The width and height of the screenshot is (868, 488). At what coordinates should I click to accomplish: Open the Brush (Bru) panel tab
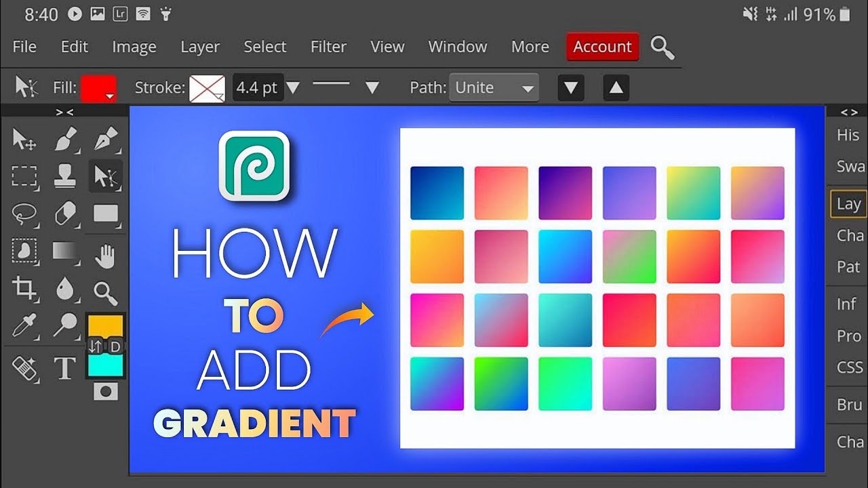click(849, 405)
